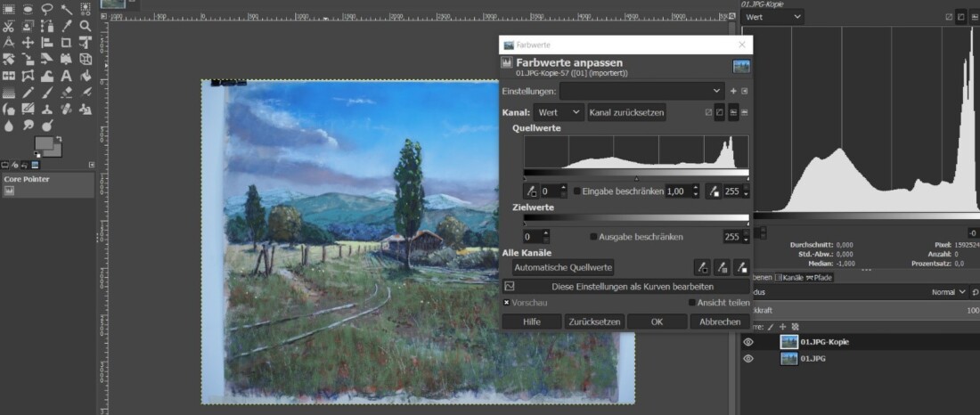Viewport: 980px width, 415px height.
Task: Select the Cage Transform tool
Action: tap(28, 77)
